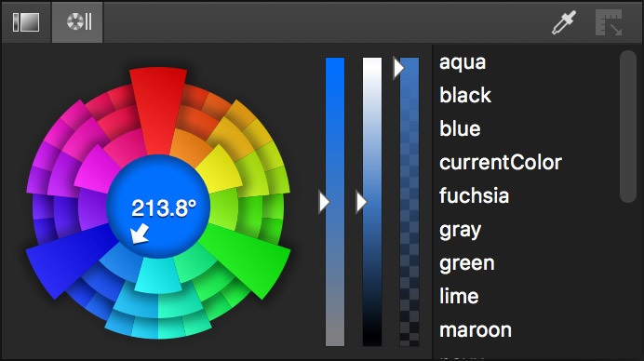644x361 pixels.
Task: Select lime from the color names
Action: tap(459, 296)
